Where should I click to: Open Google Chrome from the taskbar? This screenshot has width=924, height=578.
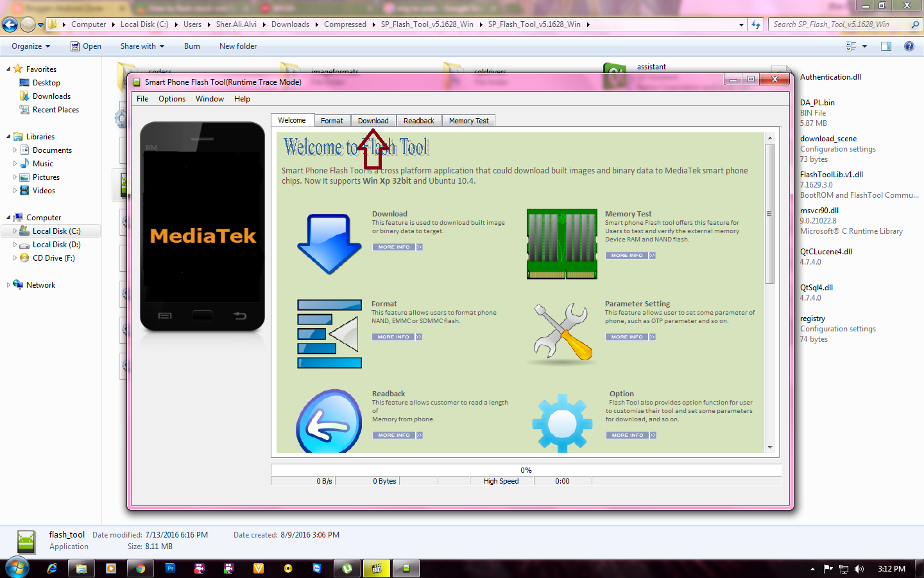(141, 568)
